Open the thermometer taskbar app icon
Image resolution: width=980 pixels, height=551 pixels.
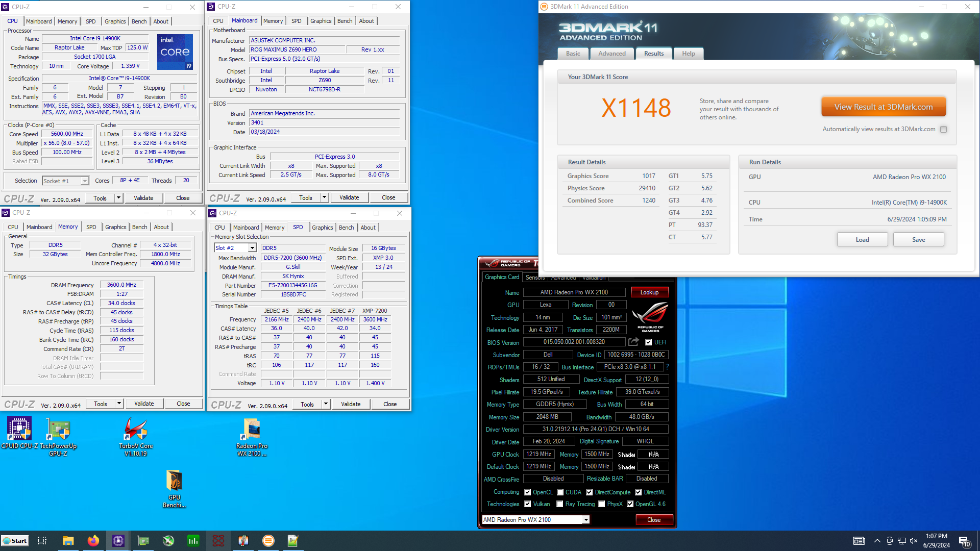243,541
